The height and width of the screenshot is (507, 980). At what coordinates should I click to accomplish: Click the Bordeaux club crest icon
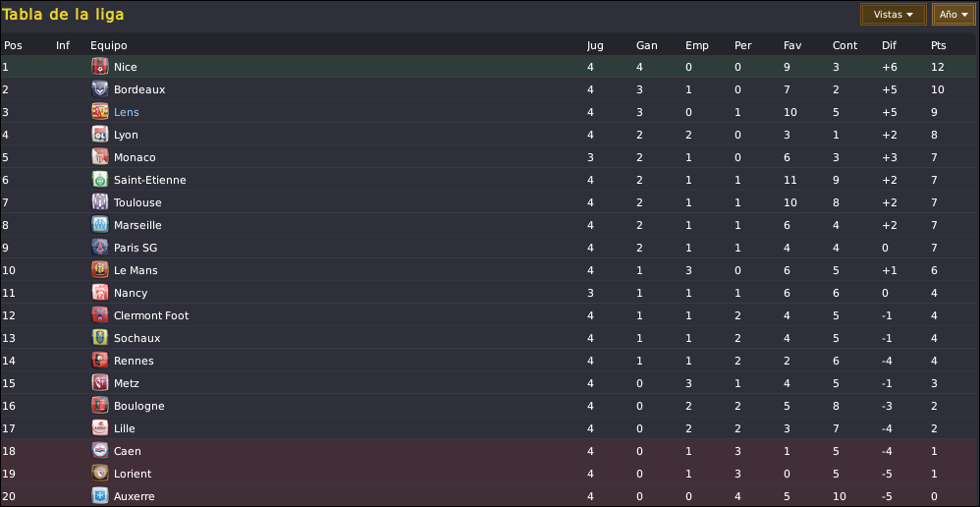coord(99,89)
